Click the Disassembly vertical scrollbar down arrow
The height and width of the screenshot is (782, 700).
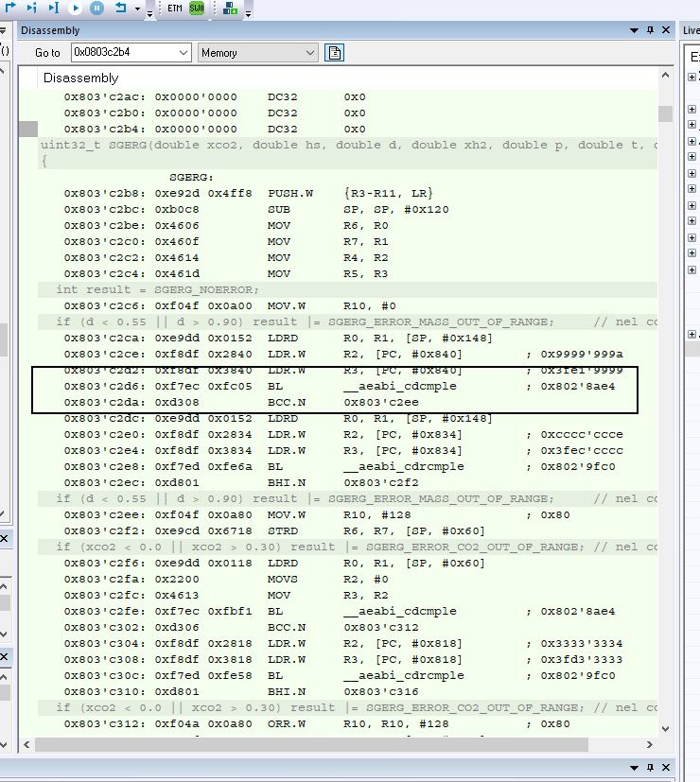[665, 729]
